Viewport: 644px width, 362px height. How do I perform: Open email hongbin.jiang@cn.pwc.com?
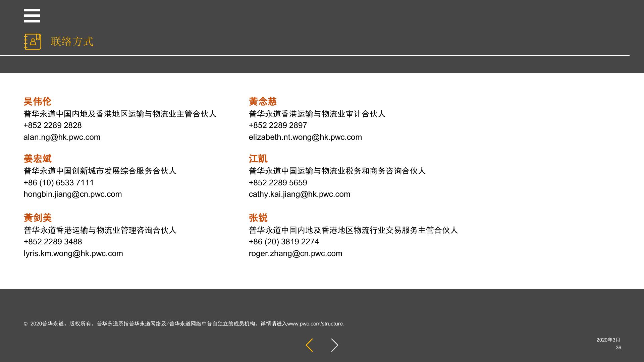coord(73,194)
